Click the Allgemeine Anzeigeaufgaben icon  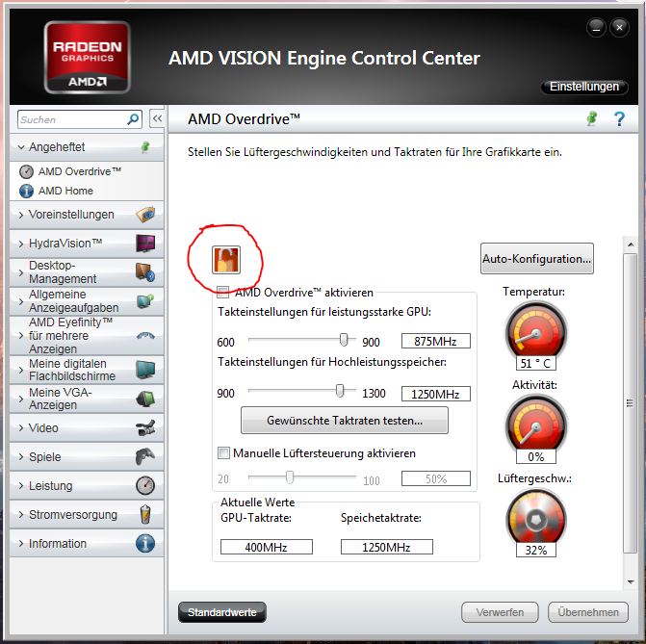(x=145, y=300)
